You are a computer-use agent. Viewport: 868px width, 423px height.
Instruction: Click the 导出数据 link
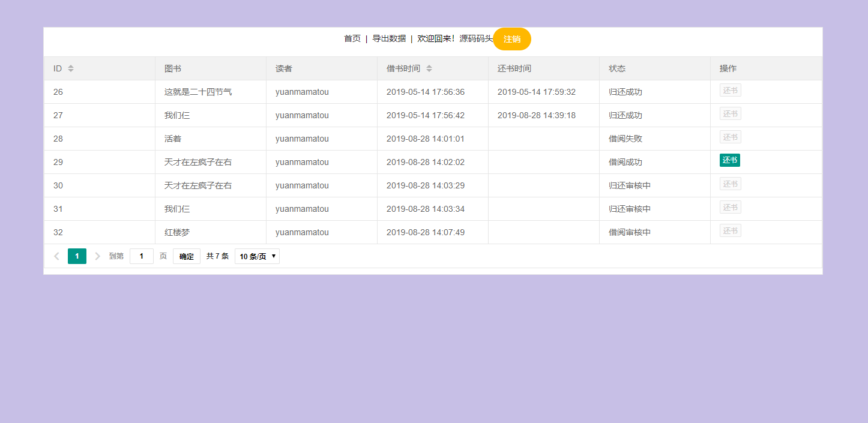tap(389, 38)
